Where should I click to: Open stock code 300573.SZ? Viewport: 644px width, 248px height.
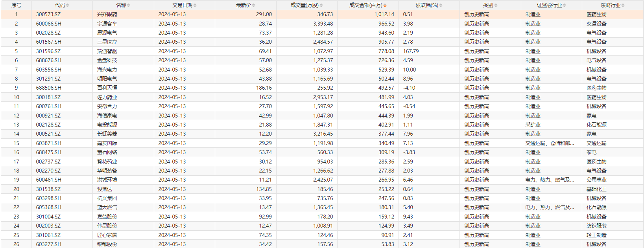48,14
